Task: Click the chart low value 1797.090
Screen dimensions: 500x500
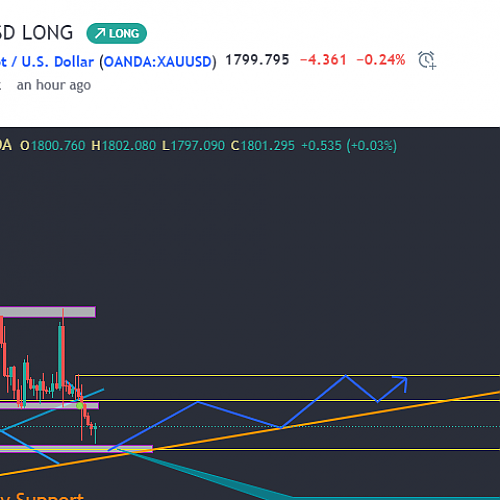Action: pos(198,146)
